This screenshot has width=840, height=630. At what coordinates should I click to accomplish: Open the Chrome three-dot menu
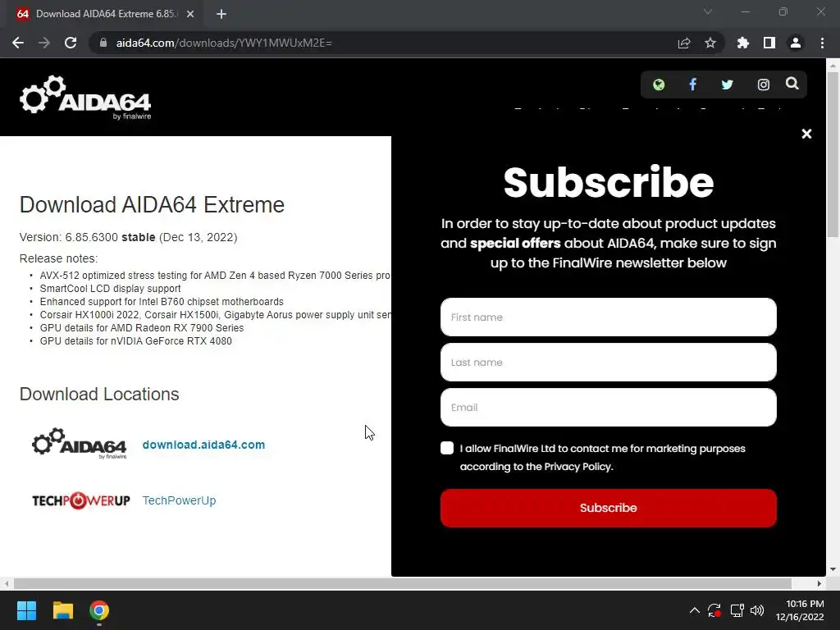coord(822,43)
